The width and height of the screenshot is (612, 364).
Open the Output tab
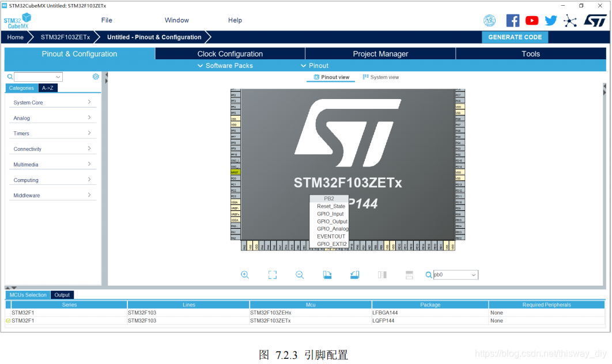click(x=62, y=295)
